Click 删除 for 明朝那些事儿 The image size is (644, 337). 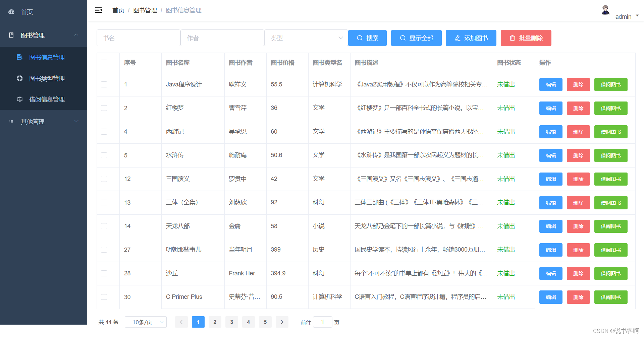578,250
